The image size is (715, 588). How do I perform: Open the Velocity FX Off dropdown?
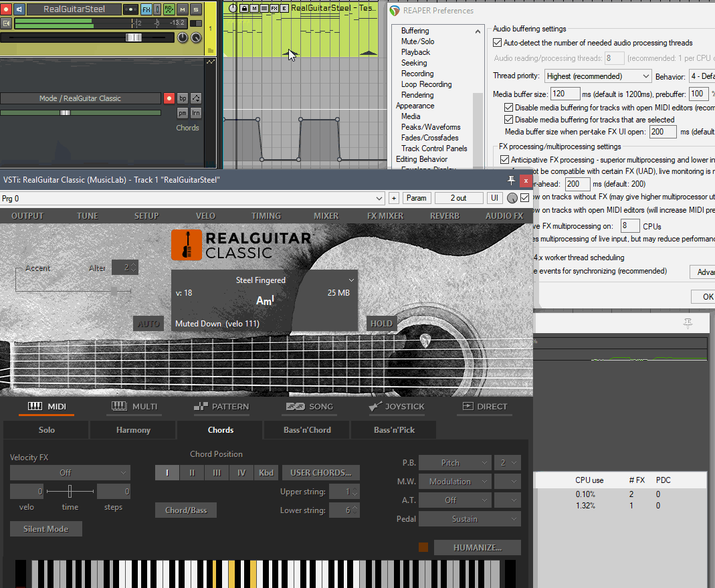[x=70, y=472]
